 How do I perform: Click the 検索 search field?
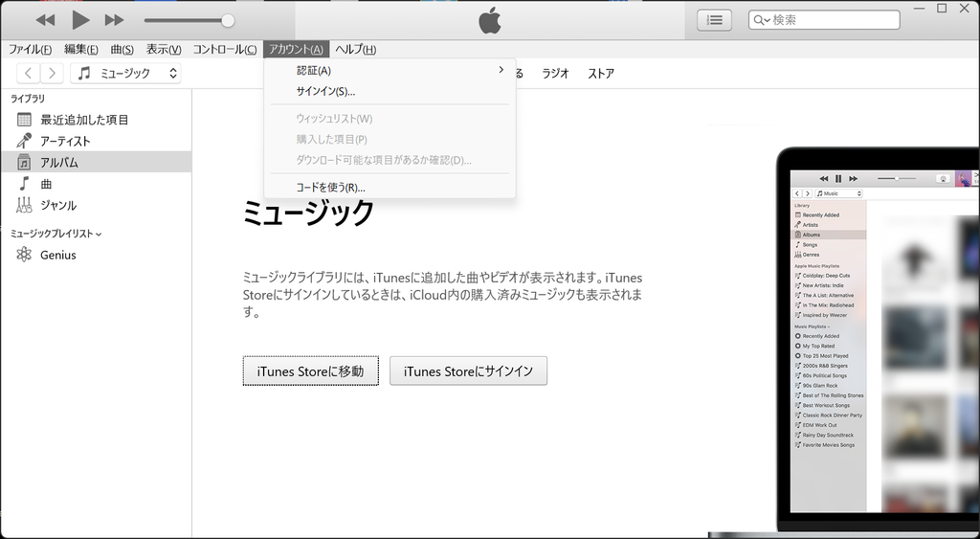824,20
